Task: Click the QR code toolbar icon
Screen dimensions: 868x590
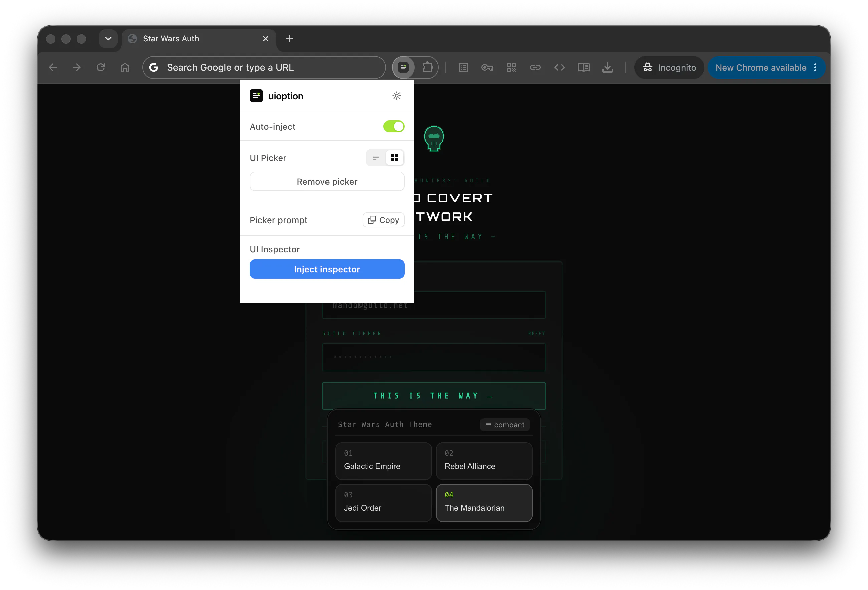Action: 511,67
